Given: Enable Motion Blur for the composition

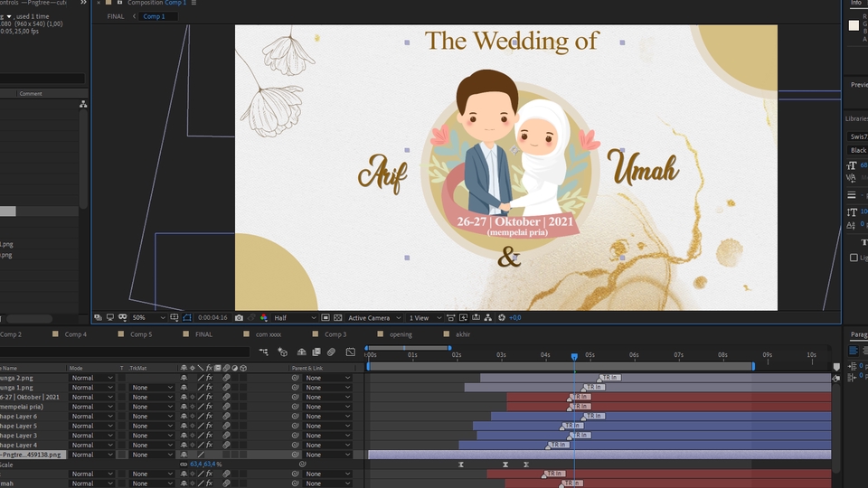Looking at the screenshot, I should click(331, 352).
